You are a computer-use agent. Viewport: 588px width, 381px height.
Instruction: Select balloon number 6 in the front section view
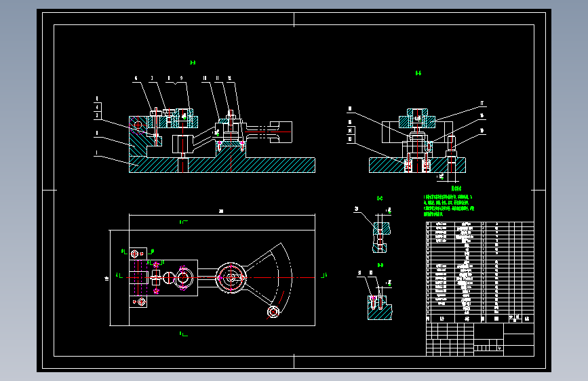[136, 79]
